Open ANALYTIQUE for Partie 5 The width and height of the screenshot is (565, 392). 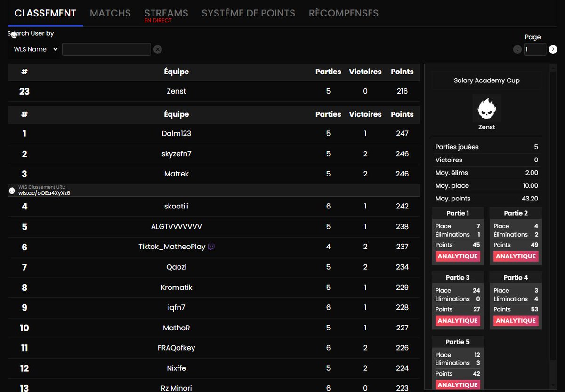coord(458,385)
